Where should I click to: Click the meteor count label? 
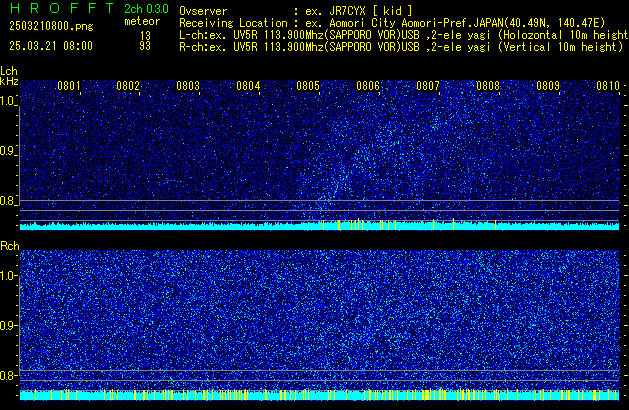tap(142, 21)
